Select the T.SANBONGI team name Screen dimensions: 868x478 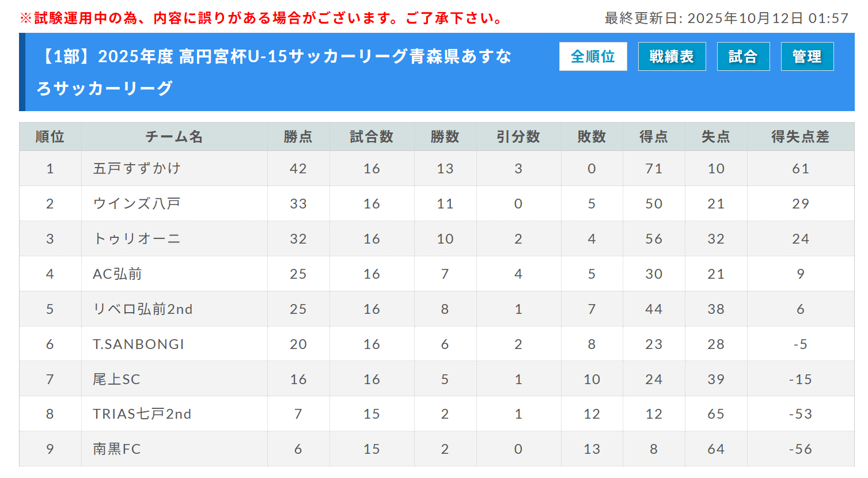click(138, 344)
